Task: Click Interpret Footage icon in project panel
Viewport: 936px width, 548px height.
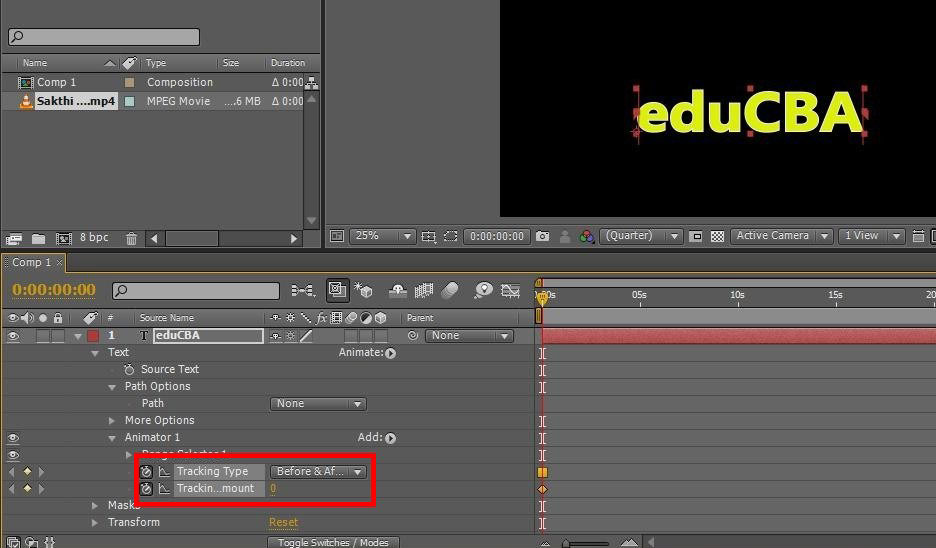Action: click(13, 239)
